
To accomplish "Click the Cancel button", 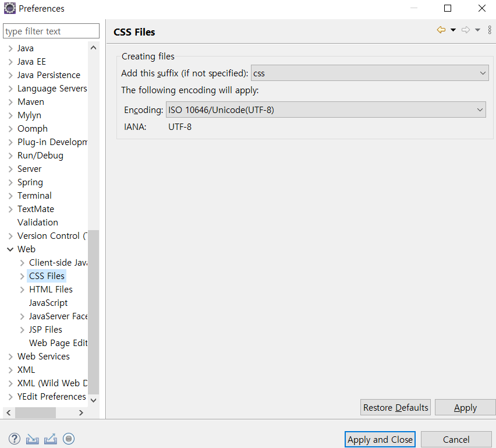I will [456, 439].
